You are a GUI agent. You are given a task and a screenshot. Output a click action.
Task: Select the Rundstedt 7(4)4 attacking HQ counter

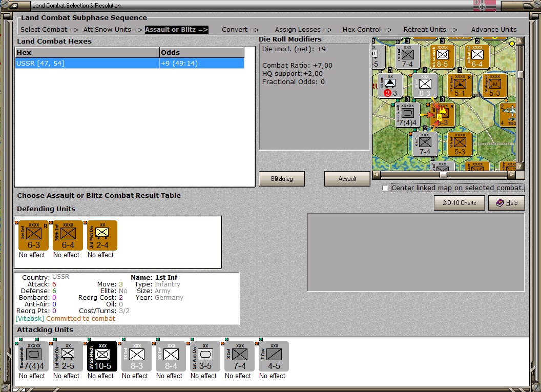pyautogui.click(x=33, y=357)
